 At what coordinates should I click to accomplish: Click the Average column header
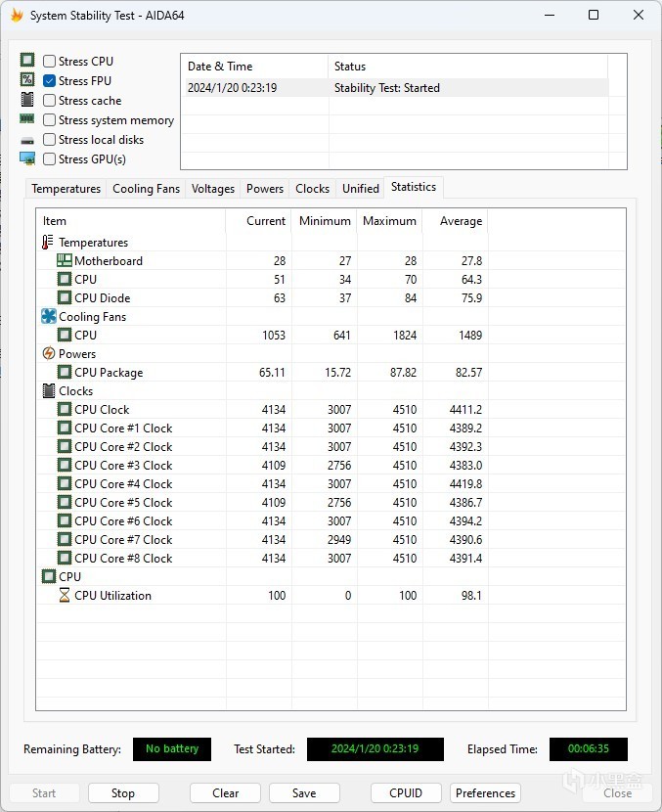click(456, 221)
